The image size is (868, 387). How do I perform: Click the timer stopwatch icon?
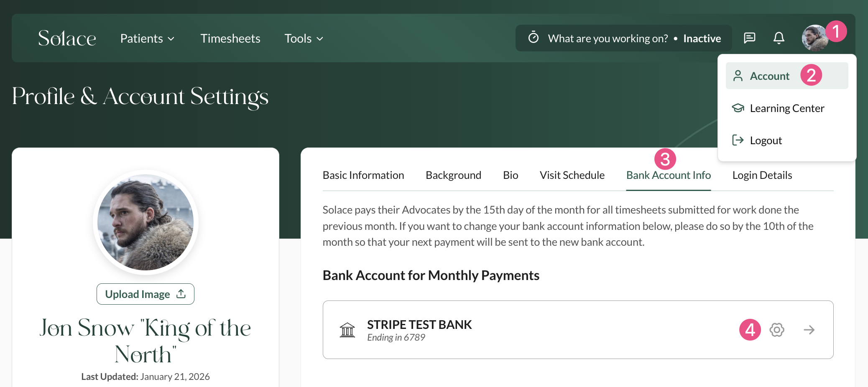(534, 38)
